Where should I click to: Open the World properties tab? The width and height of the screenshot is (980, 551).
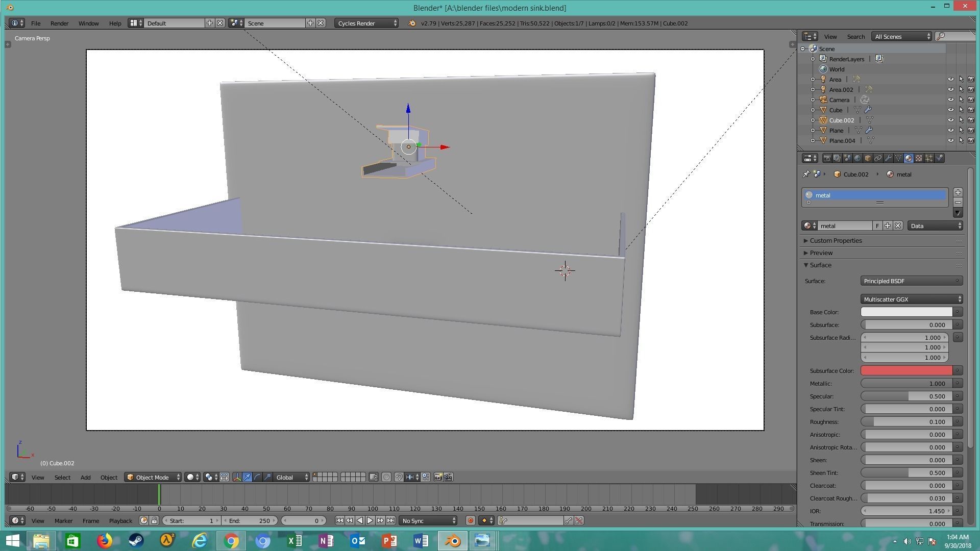point(857,158)
